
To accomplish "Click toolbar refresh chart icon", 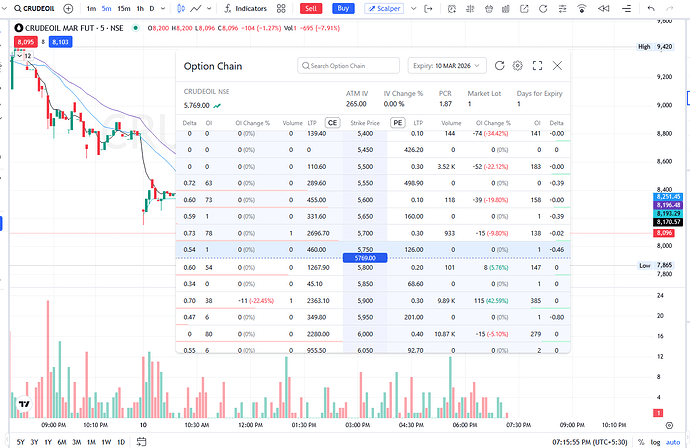I will 543,8.
